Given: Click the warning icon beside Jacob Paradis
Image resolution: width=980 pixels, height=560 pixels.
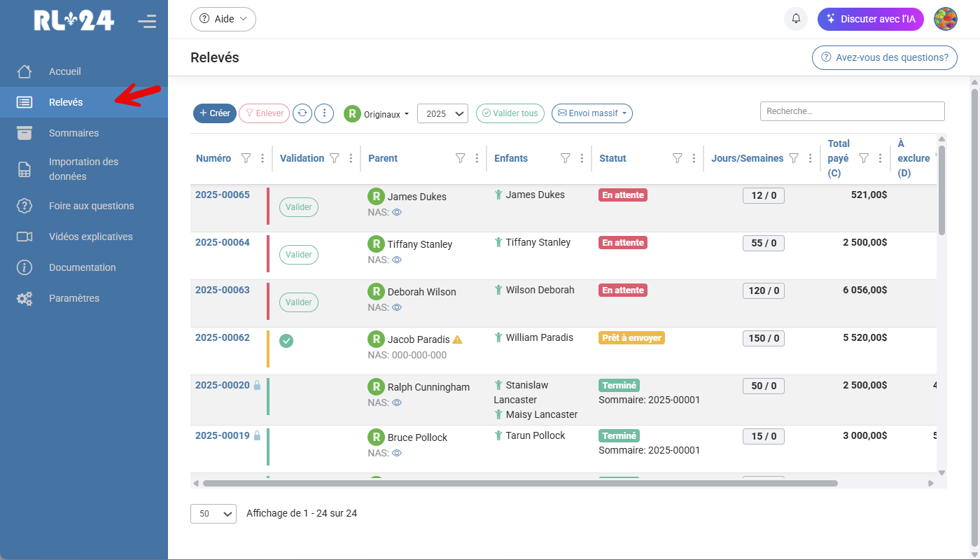Looking at the screenshot, I should pos(457,339).
